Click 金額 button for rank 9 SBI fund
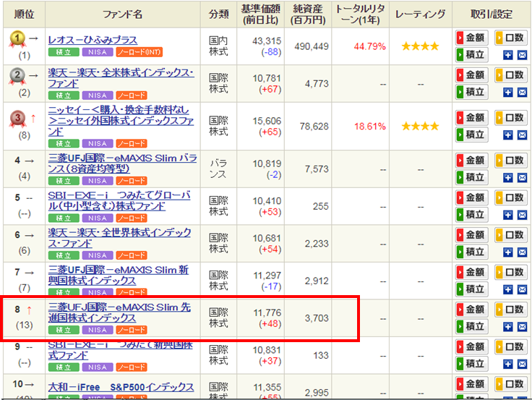The height and width of the screenshot is (400, 532). (472, 347)
